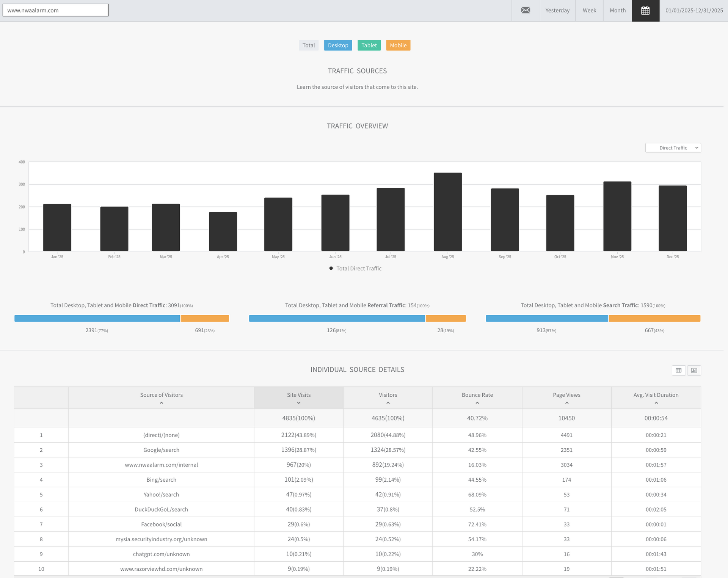Click the Total filter button

[308, 45]
